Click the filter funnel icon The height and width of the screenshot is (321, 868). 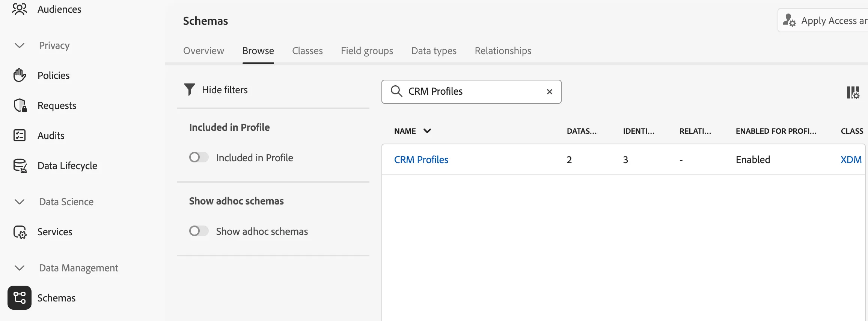190,89
